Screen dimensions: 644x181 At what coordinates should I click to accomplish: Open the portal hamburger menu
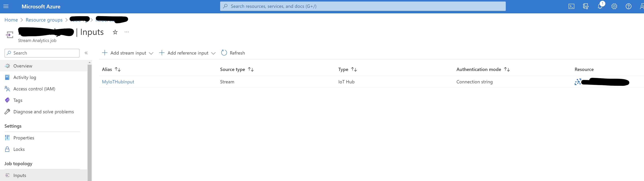[6, 6]
